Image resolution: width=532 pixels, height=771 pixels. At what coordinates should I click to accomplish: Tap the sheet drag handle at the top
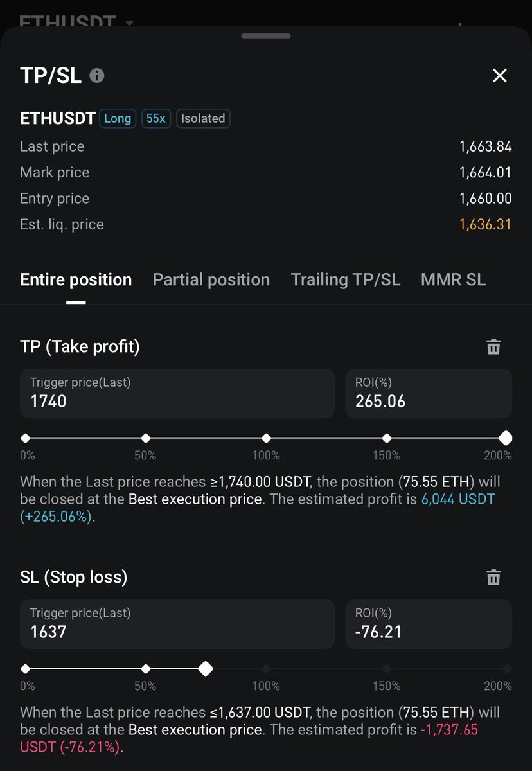(x=266, y=36)
